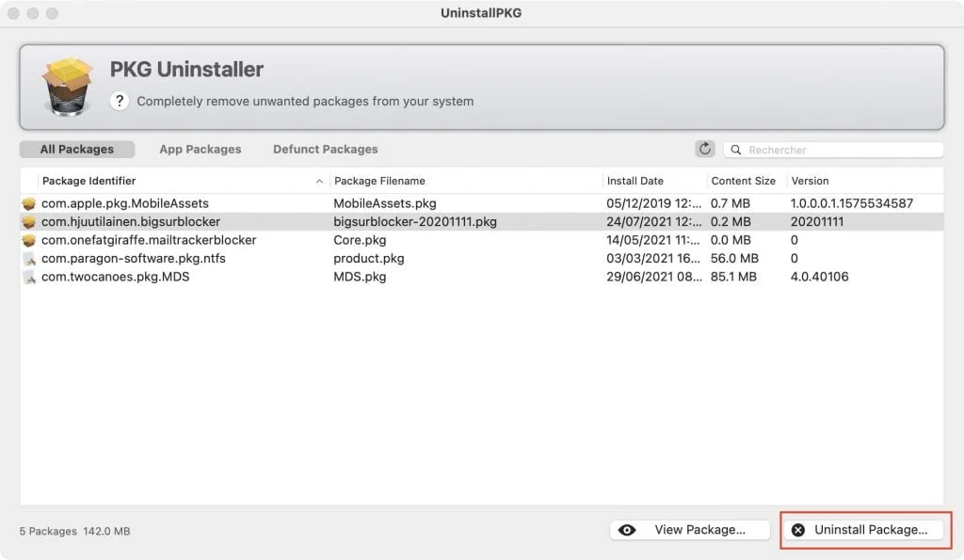The image size is (964, 560).
Task: Click the Core.pkg filename cell
Action: (360, 240)
